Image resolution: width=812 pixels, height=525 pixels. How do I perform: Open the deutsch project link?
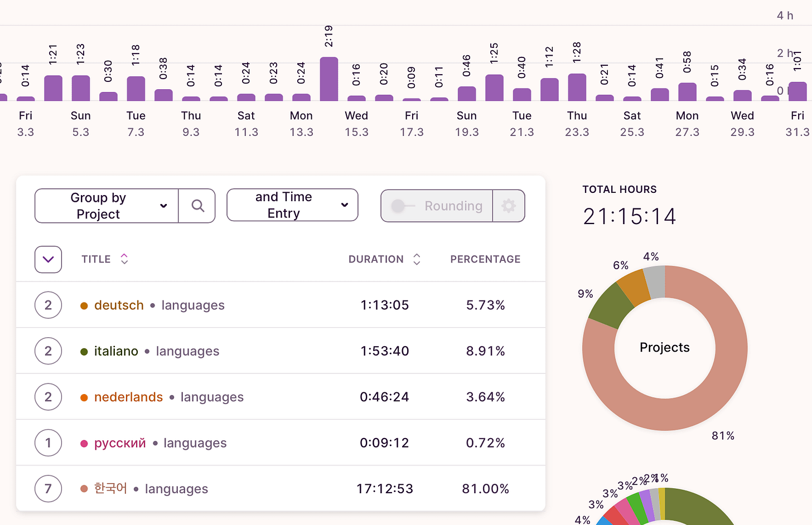coord(119,305)
